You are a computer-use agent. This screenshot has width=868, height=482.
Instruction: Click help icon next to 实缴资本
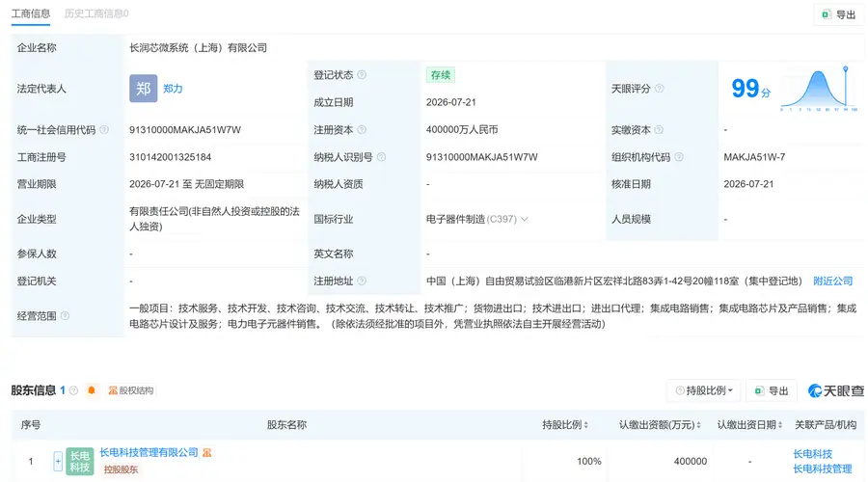point(659,130)
